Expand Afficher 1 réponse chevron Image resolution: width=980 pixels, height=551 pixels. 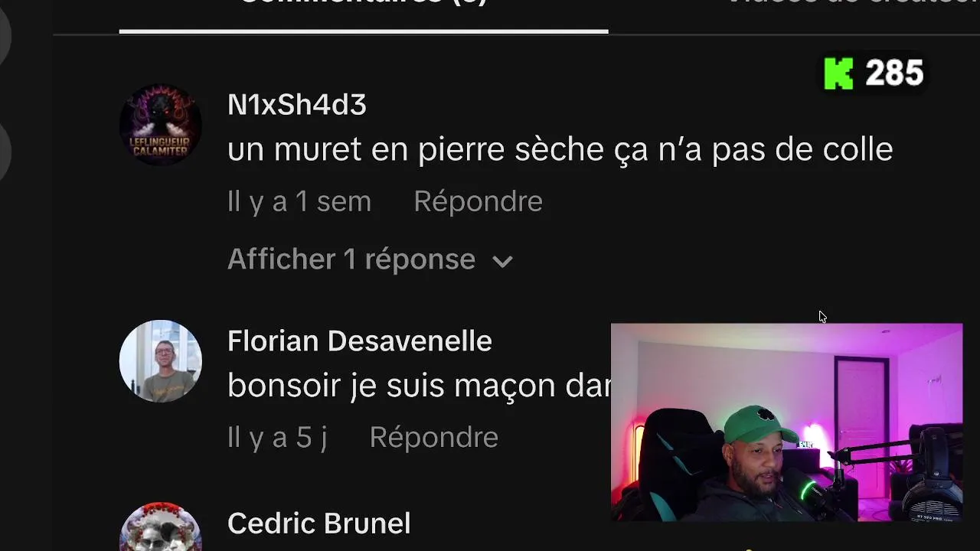[x=502, y=261]
